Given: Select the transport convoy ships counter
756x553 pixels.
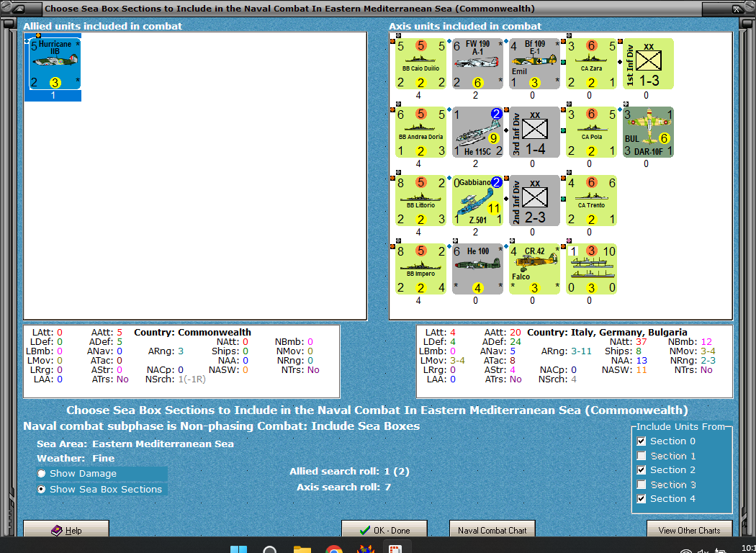Looking at the screenshot, I should [x=591, y=269].
